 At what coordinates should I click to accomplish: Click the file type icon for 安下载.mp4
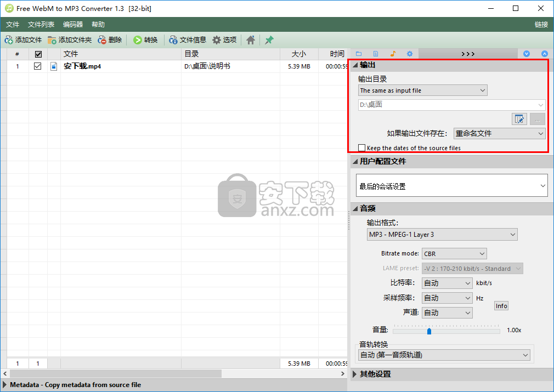click(x=54, y=66)
